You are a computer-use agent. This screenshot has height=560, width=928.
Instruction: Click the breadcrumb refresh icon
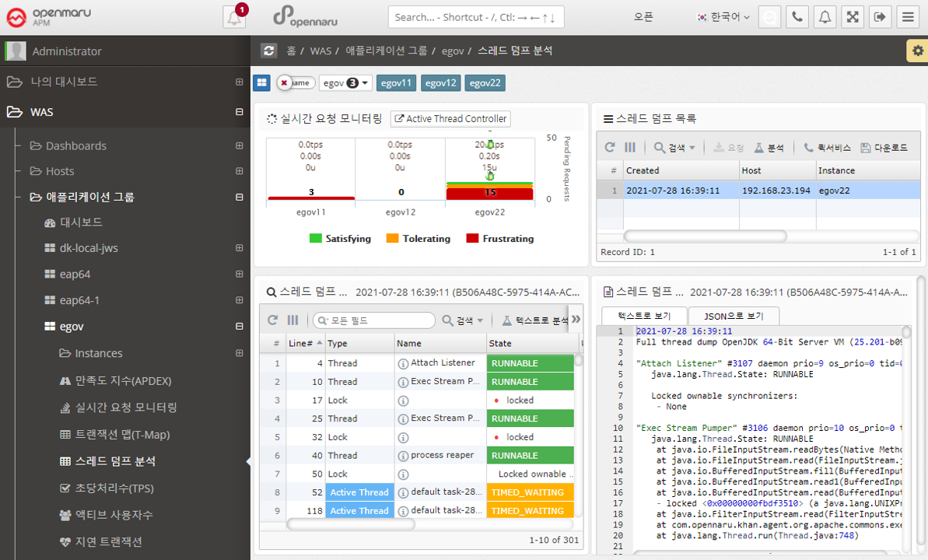click(x=269, y=51)
